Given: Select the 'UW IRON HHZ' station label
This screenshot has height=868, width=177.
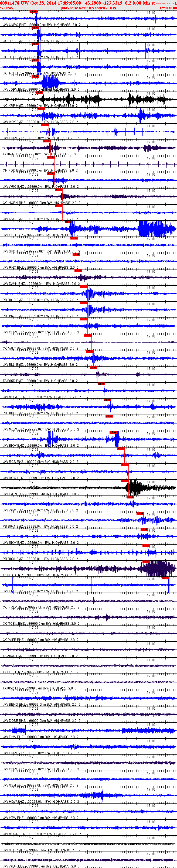Looking at the screenshot, I should (13, 494).
